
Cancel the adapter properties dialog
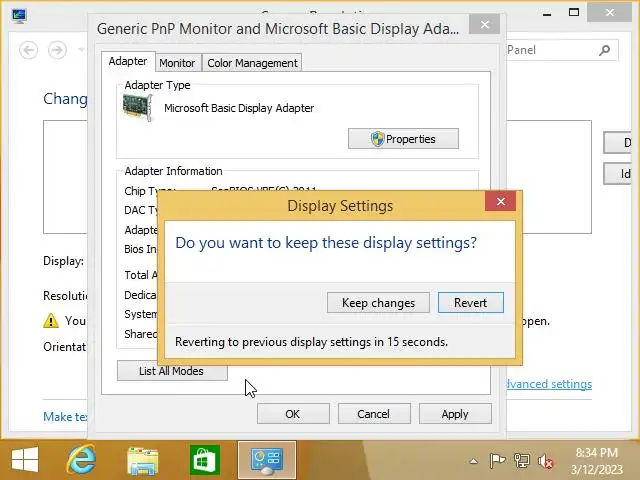tap(374, 414)
